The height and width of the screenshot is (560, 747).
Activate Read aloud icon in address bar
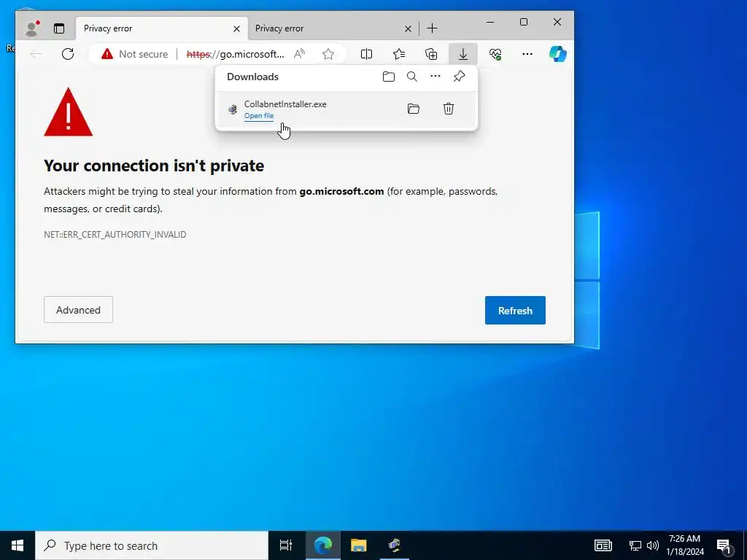coord(299,54)
